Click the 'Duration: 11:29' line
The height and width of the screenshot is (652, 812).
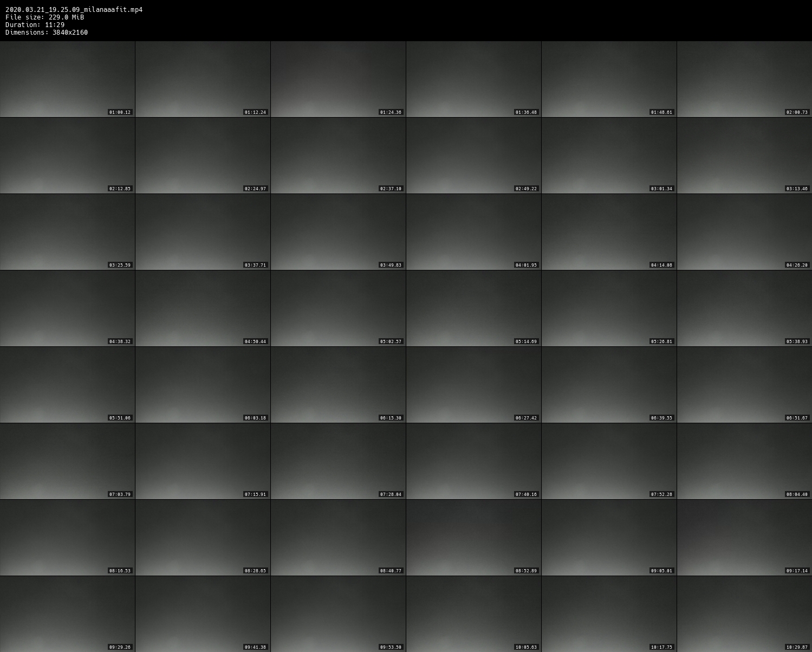click(x=35, y=25)
